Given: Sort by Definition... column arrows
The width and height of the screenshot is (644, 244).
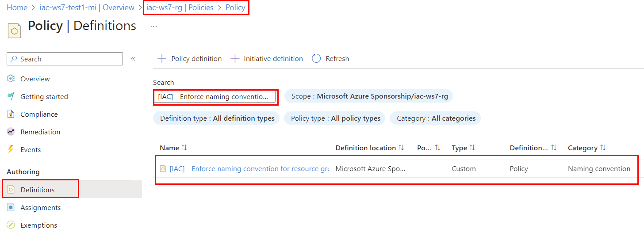Looking at the screenshot, I should point(553,148).
